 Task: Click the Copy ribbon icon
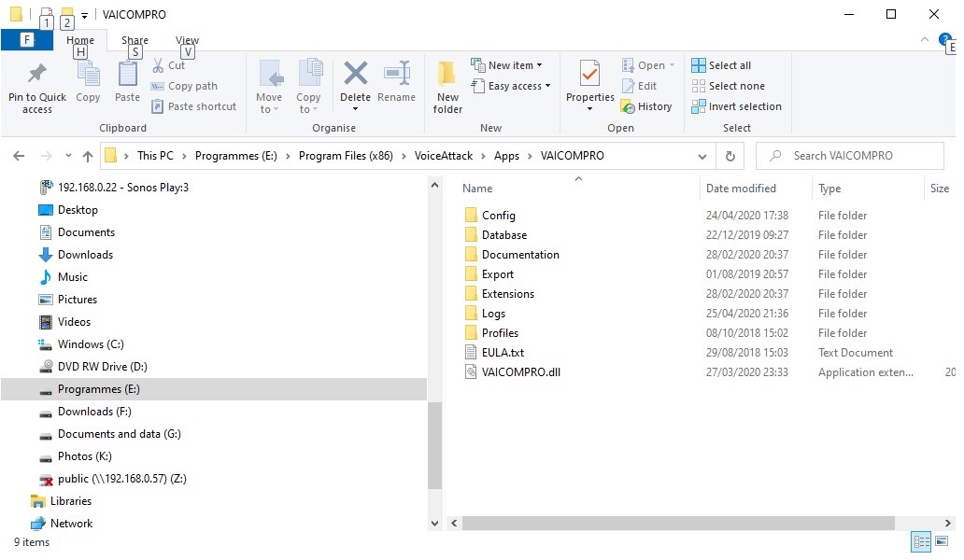tap(88, 75)
